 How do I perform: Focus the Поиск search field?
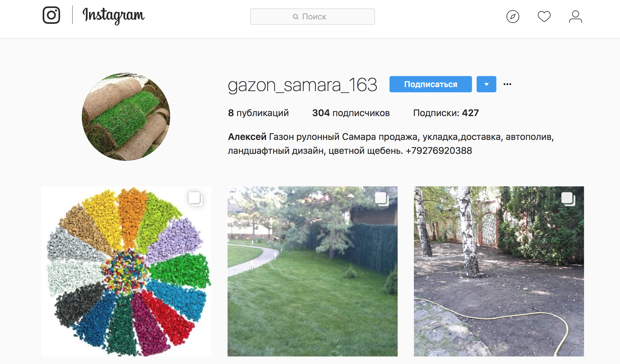pos(313,16)
